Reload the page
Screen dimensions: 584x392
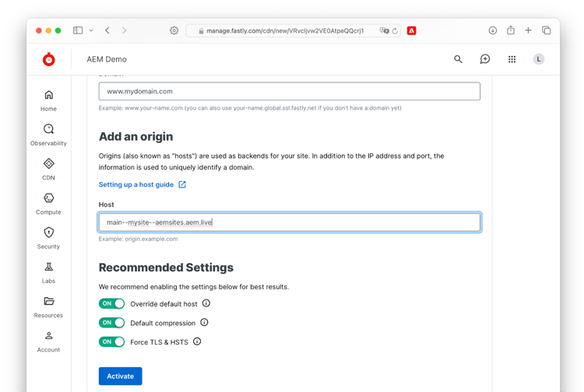[395, 31]
